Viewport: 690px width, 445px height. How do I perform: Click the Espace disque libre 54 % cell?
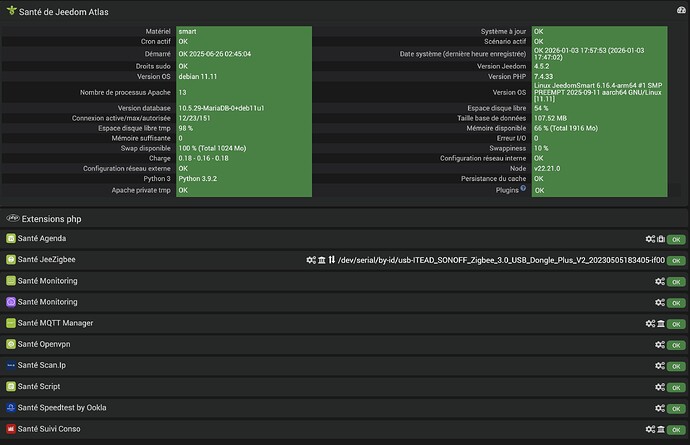pos(609,108)
